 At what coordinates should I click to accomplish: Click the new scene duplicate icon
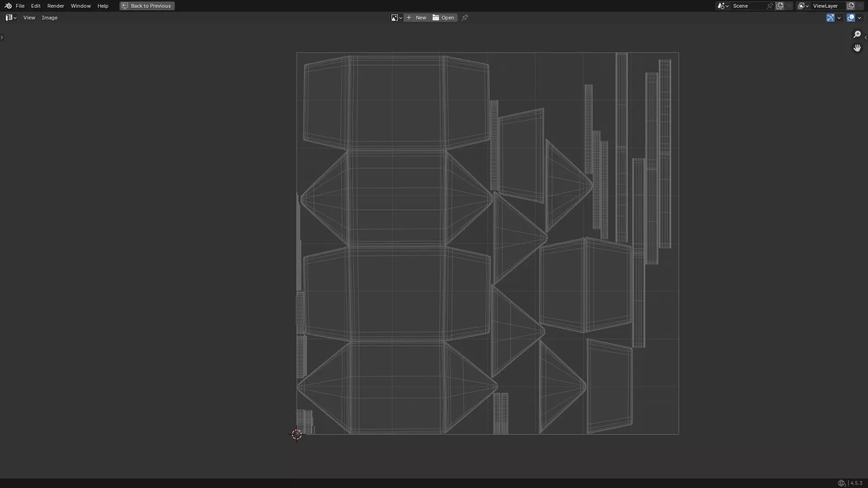coord(780,6)
